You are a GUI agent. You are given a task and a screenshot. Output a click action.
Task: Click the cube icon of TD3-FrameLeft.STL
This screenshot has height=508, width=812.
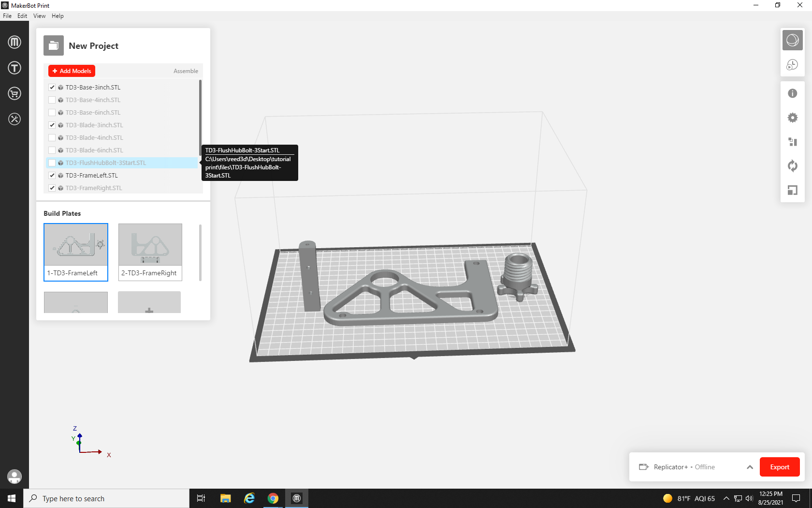[61, 176]
